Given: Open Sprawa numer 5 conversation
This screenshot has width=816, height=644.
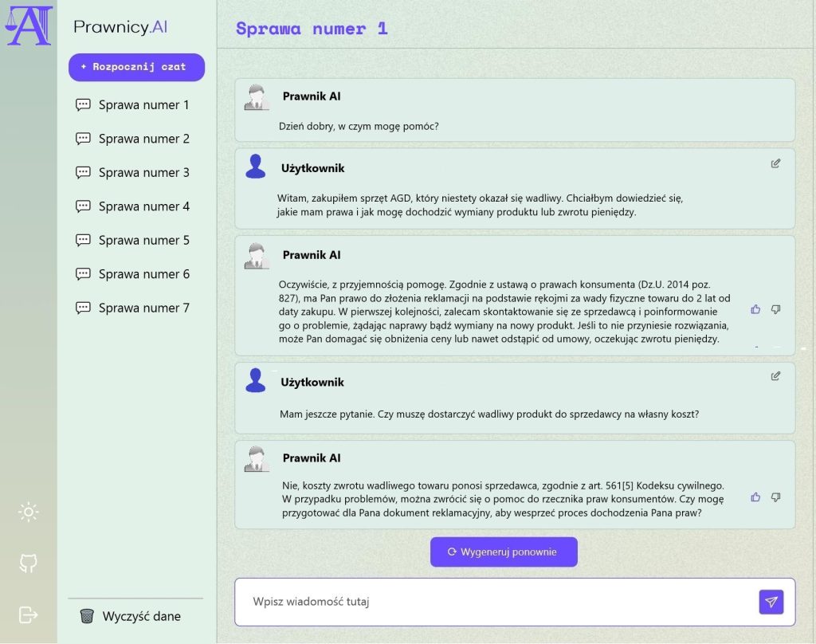Looking at the screenshot, I should point(133,241).
